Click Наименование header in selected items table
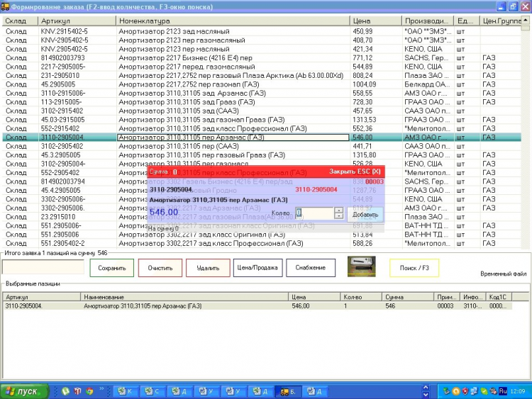 pyautogui.click(x=184, y=297)
